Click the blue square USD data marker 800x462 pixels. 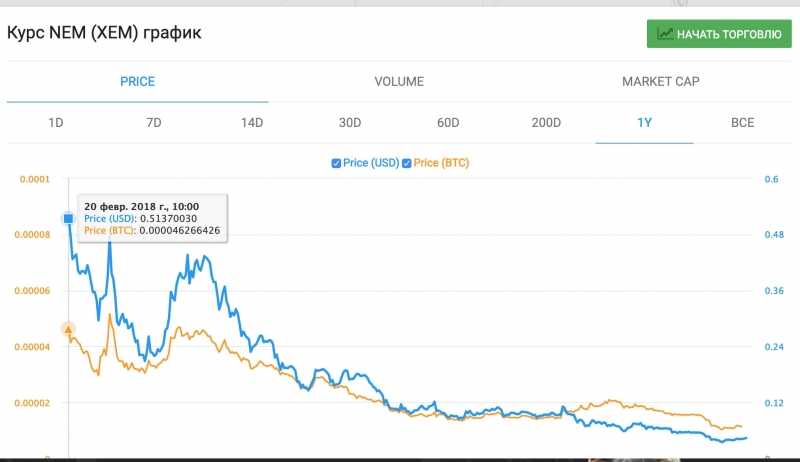pos(68,219)
